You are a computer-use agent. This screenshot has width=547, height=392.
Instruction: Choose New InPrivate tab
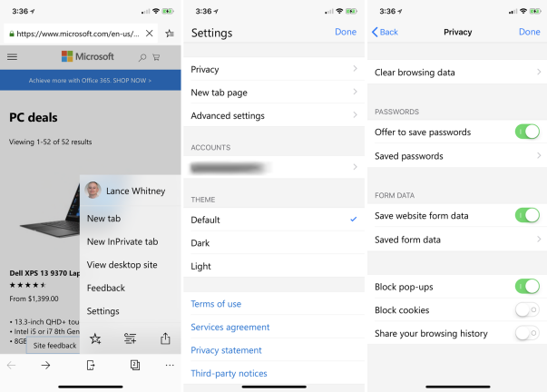131,241
